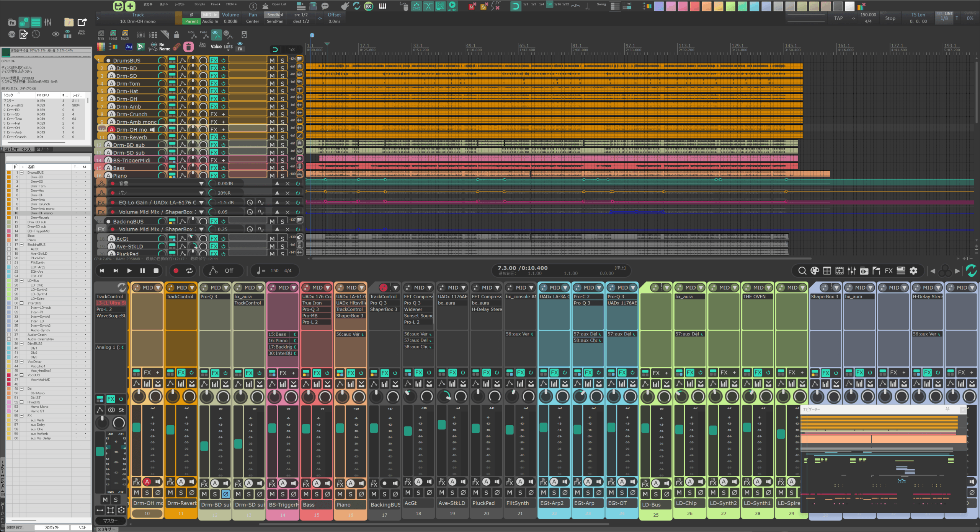
Task: Toggle the repeat loop button in transport
Action: 189,271
